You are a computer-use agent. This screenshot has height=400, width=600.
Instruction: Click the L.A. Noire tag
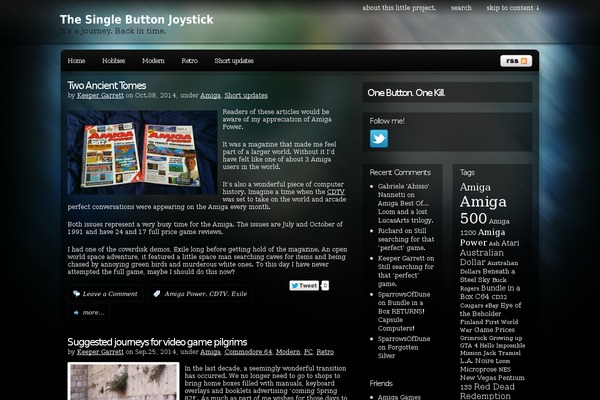coord(477,361)
